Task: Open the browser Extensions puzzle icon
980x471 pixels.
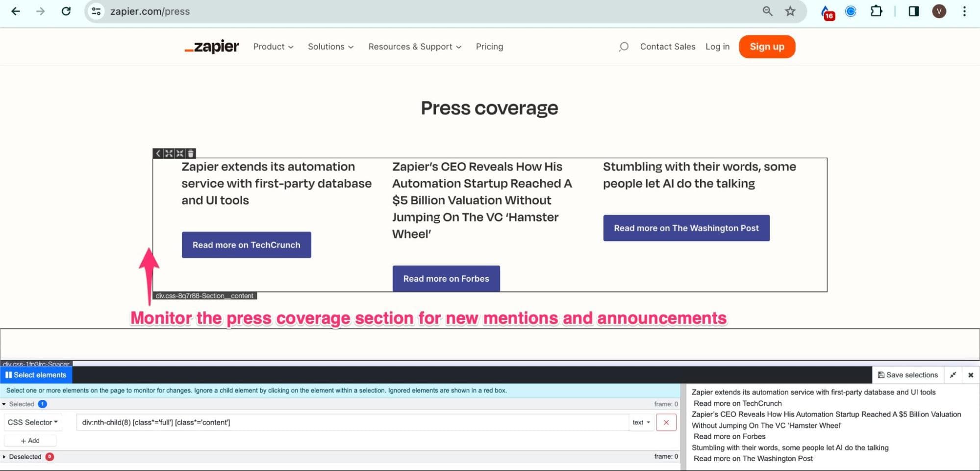Action: tap(877, 11)
